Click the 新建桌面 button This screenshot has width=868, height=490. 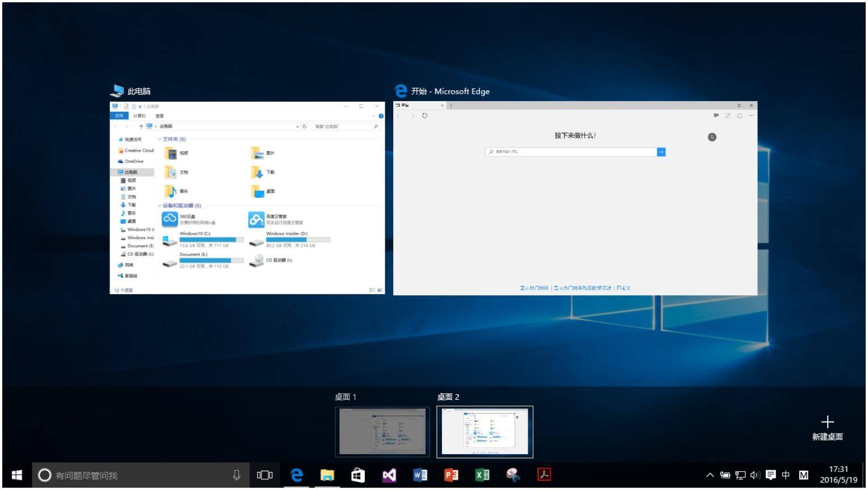pyautogui.click(x=827, y=428)
